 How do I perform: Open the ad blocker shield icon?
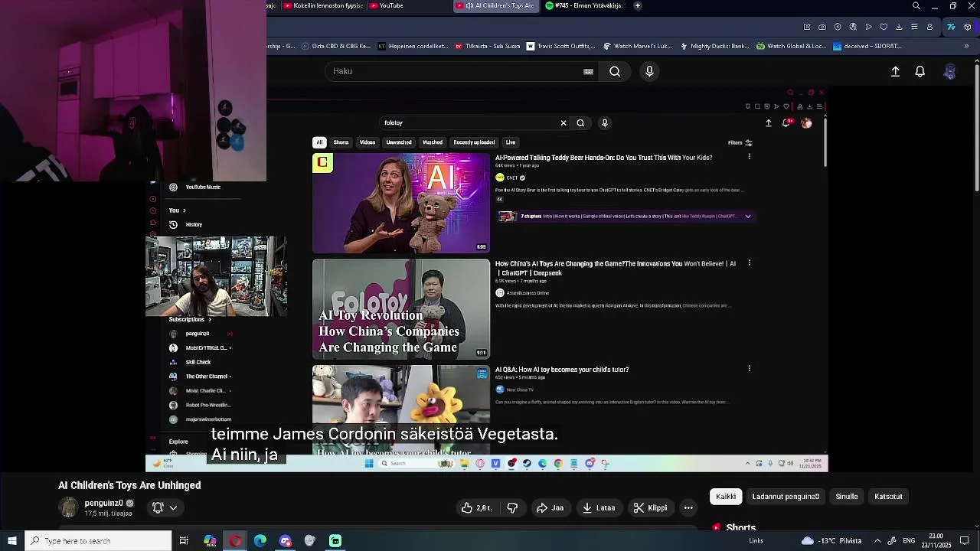pyautogui.click(x=838, y=27)
